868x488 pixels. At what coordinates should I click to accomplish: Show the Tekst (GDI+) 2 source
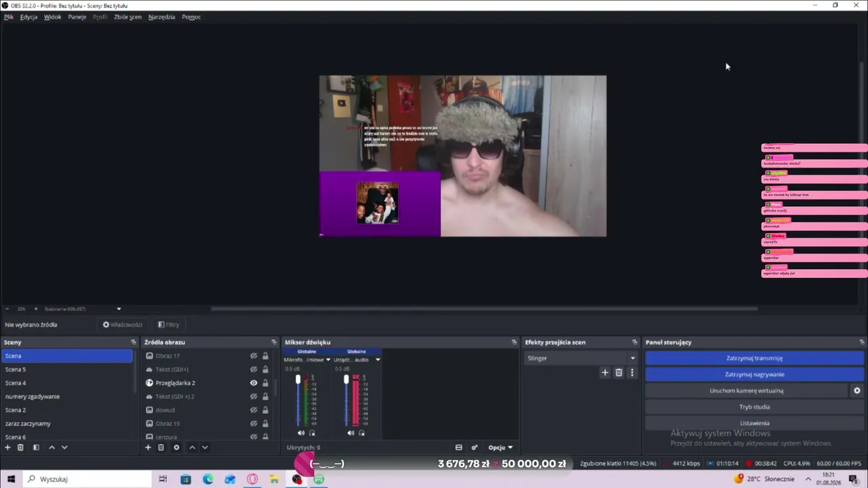coord(254,396)
